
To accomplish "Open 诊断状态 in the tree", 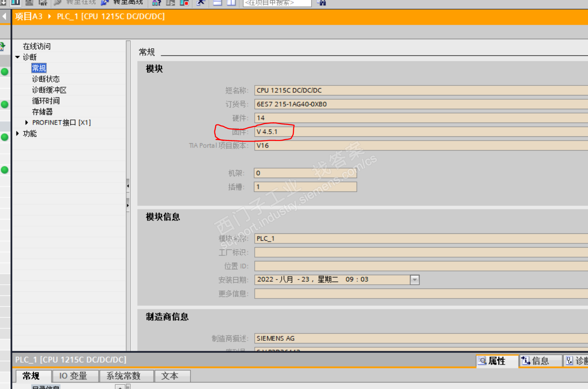I will (x=46, y=79).
